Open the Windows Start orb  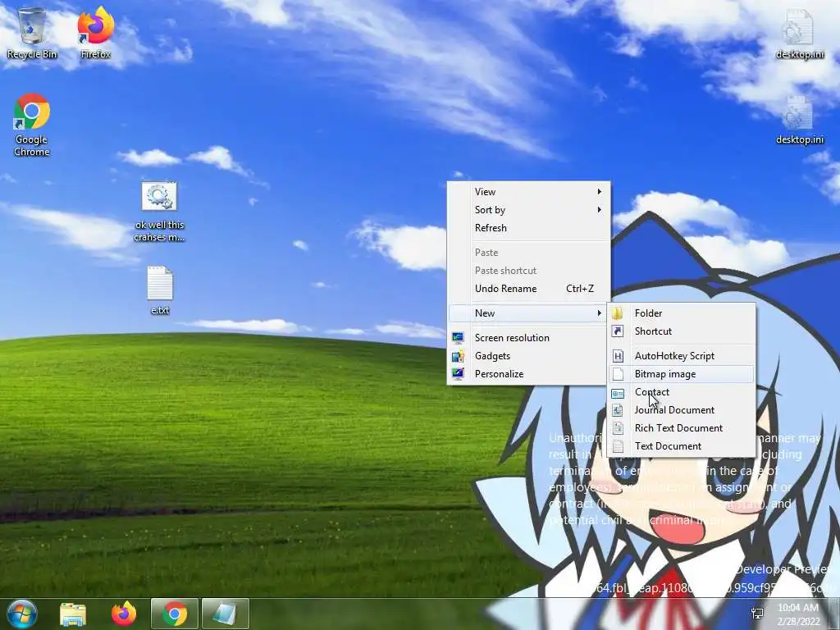pos(21,614)
